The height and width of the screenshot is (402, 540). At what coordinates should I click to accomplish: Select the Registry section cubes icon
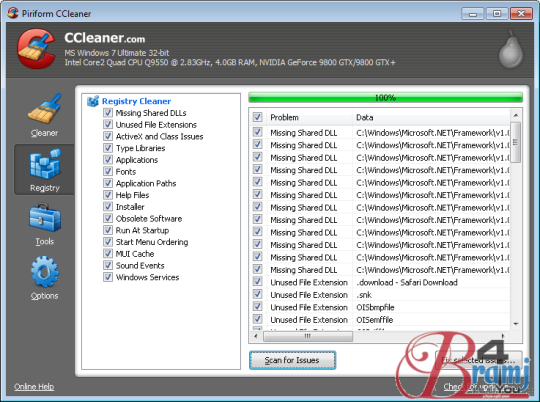[x=45, y=164]
